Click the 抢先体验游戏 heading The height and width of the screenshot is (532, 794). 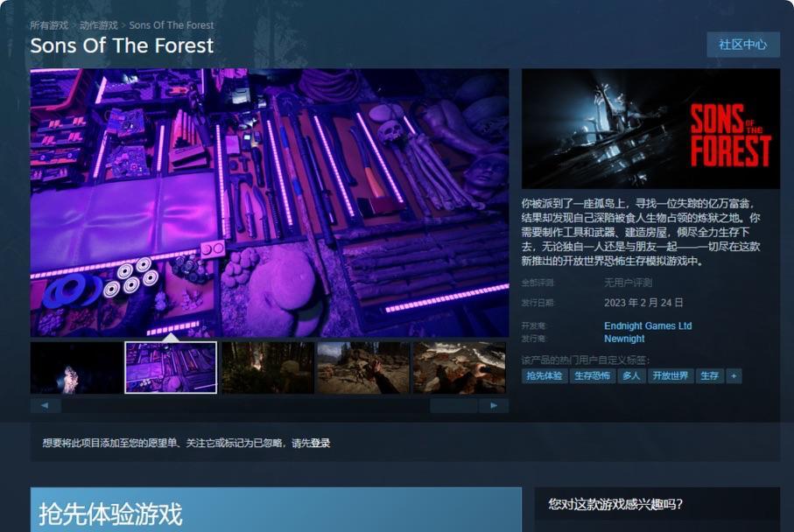pos(110,514)
